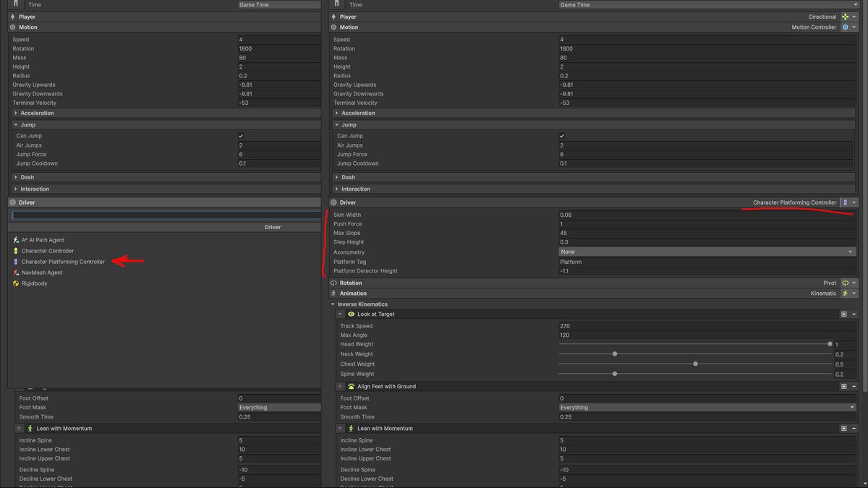The width and height of the screenshot is (868, 488).
Task: Click the Character Platforming Controller capsule icon in right Driver header
Action: click(x=845, y=203)
